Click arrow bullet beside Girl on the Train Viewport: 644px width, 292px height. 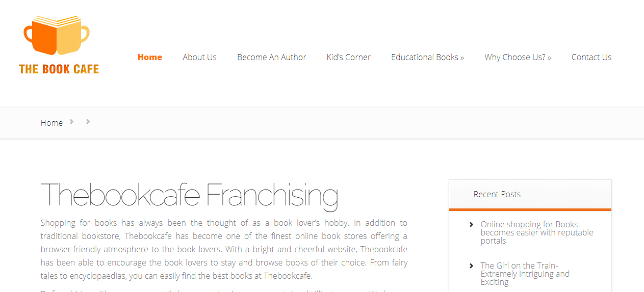click(471, 266)
